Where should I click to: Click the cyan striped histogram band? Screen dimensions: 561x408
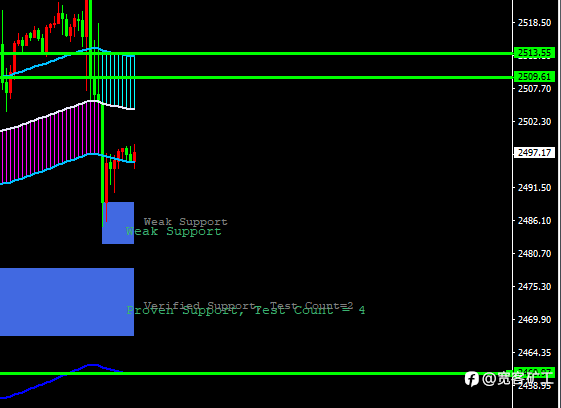coord(118,81)
